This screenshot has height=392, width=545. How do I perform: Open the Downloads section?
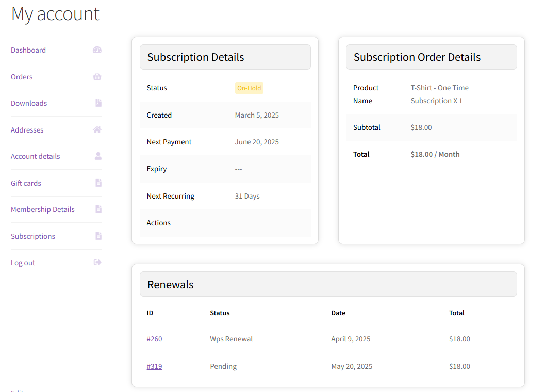[29, 103]
